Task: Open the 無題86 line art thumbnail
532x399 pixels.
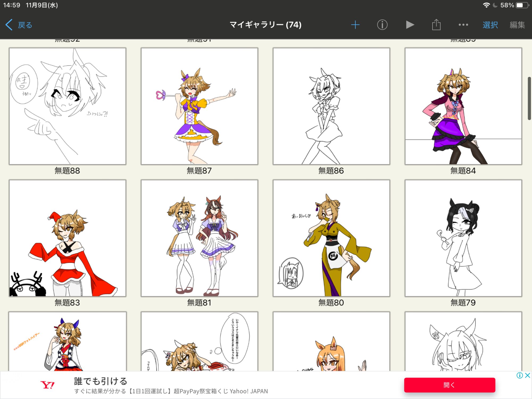Action: click(331, 106)
